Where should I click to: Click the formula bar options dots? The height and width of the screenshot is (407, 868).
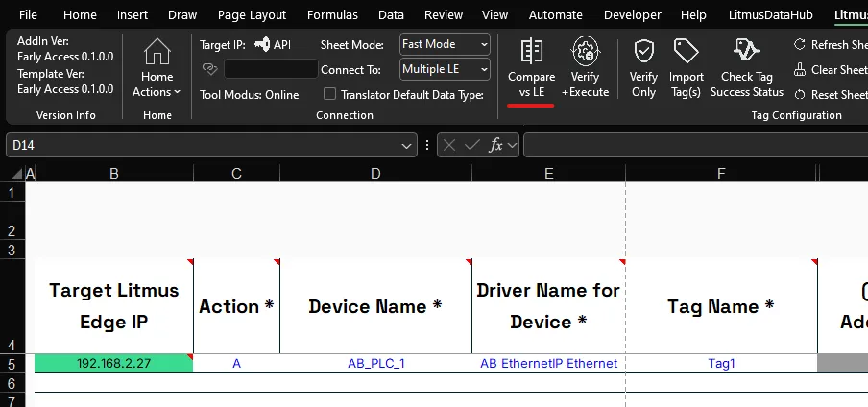427,145
